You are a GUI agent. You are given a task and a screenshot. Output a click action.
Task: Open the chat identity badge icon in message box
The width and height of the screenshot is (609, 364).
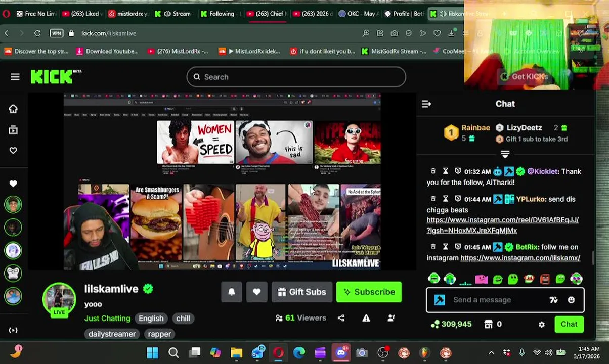tap(440, 300)
